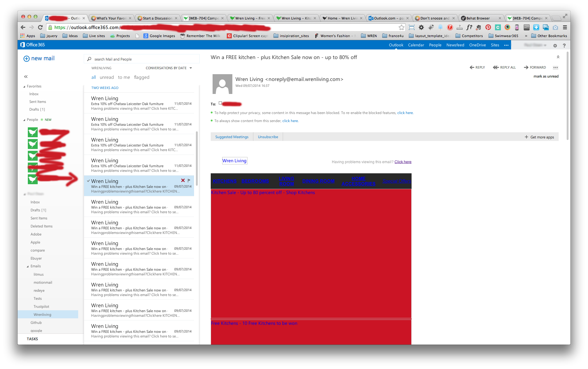Click the browser back arrow
Viewport: 588px width, 369px height.
[x=23, y=27]
